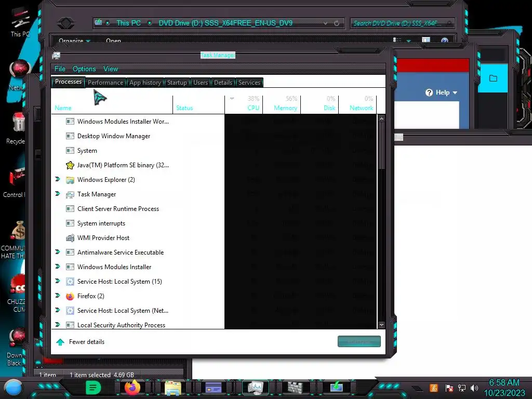Screen dimensions: 532x399
Task: Open the Organize menu in Explorer
Action: tap(74, 41)
